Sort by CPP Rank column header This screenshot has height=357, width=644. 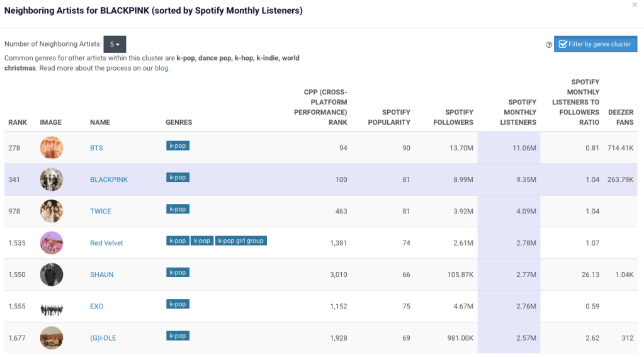pyautogui.click(x=320, y=107)
